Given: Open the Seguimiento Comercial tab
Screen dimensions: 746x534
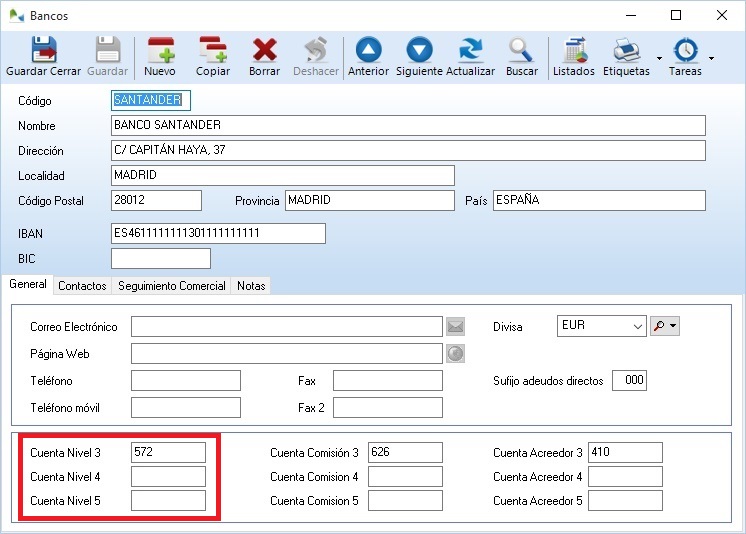Looking at the screenshot, I should [x=171, y=286].
